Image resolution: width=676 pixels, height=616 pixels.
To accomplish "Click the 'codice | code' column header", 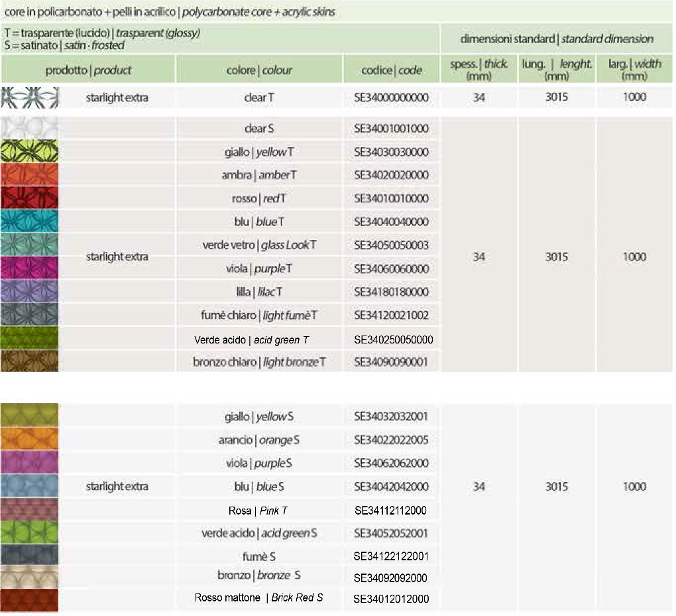I will coord(392,70).
